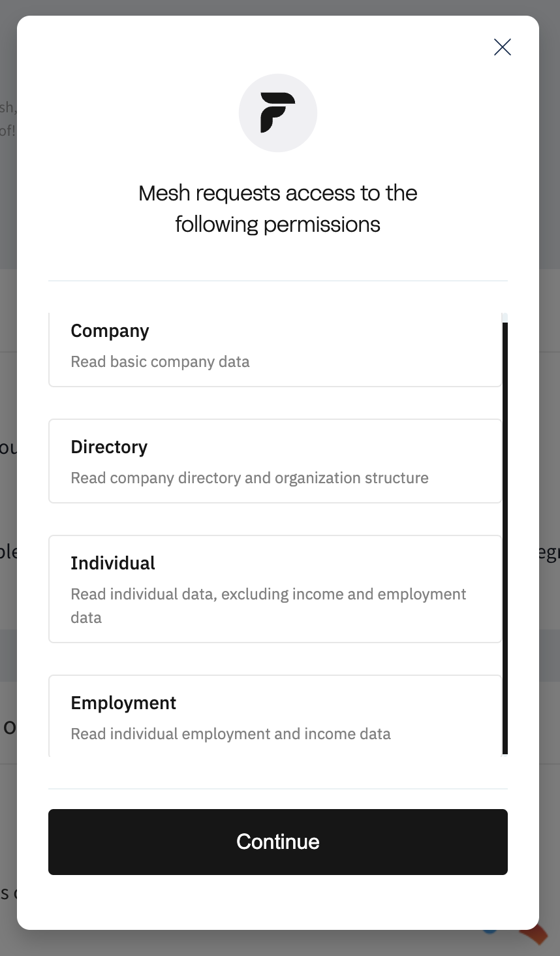Screen dimensions: 560x956
Task: Click 'Read company directory and organization structure'
Action: [x=249, y=478]
